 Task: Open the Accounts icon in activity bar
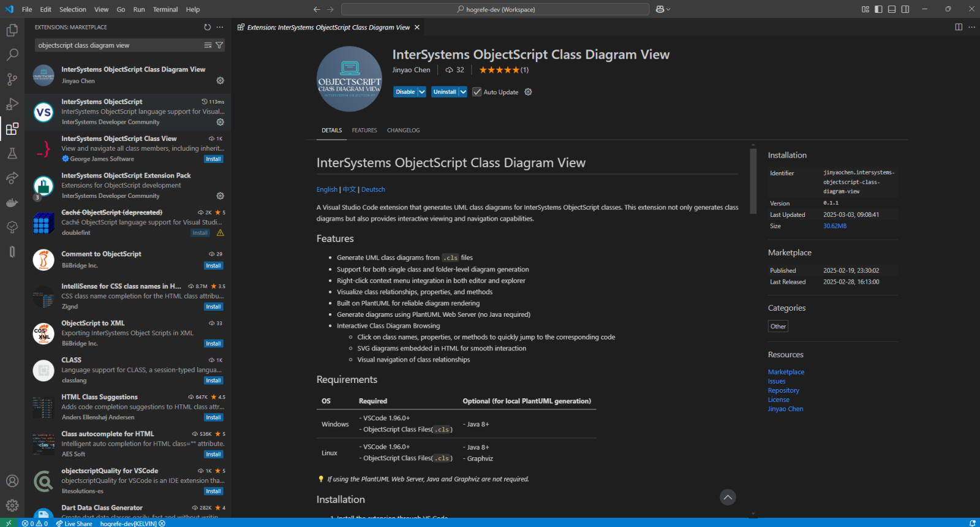tap(12, 481)
